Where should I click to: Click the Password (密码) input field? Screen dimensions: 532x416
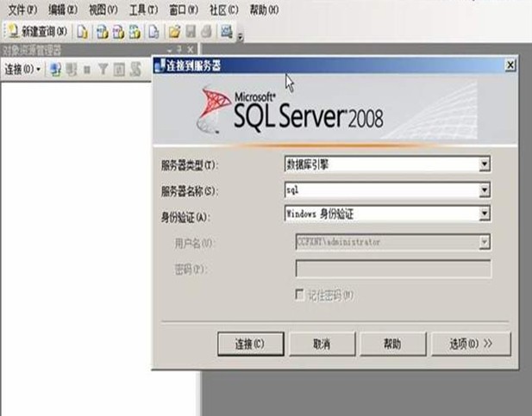393,269
